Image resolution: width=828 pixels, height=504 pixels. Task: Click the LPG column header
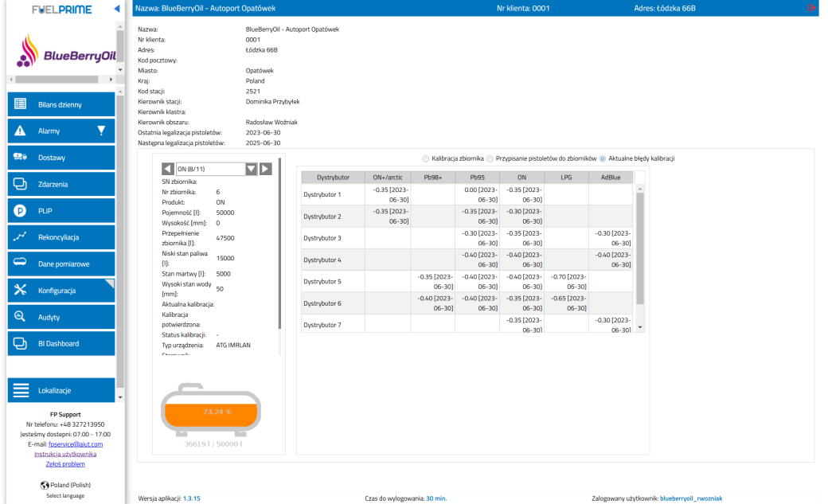(566, 177)
